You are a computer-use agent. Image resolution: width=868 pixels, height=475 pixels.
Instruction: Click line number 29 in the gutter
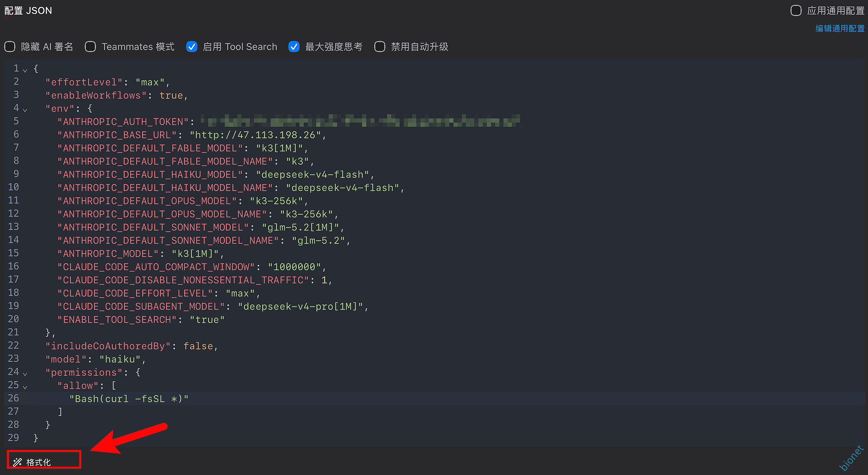point(13,438)
